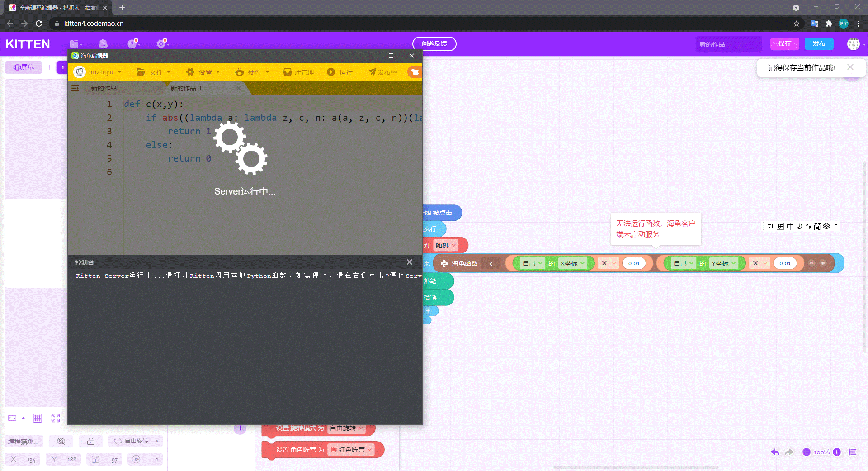
Task: Click the stage aspect ratio icon
Action: [x=12, y=418]
